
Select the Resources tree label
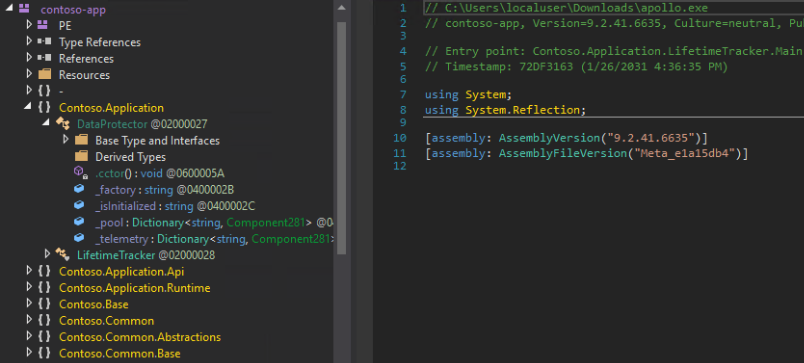pos(84,75)
